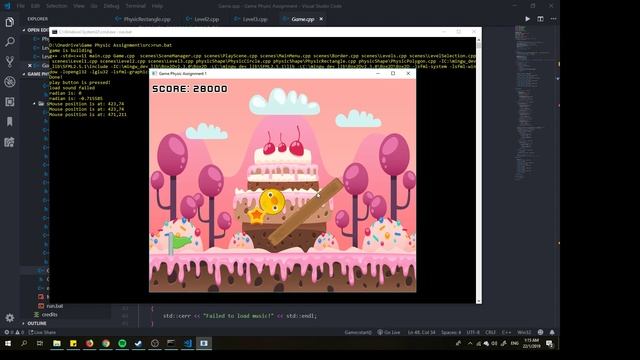Open the clock and date in tray
The image size is (640, 360).
531,344
